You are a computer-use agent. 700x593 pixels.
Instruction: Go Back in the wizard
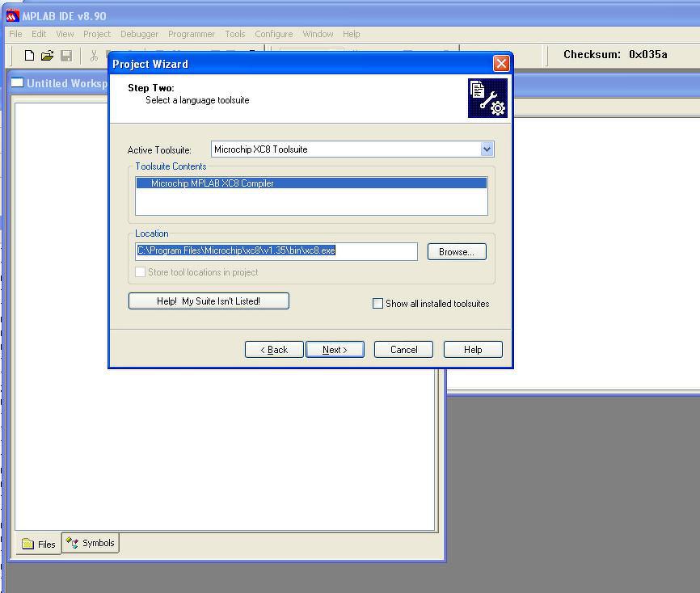pos(274,349)
